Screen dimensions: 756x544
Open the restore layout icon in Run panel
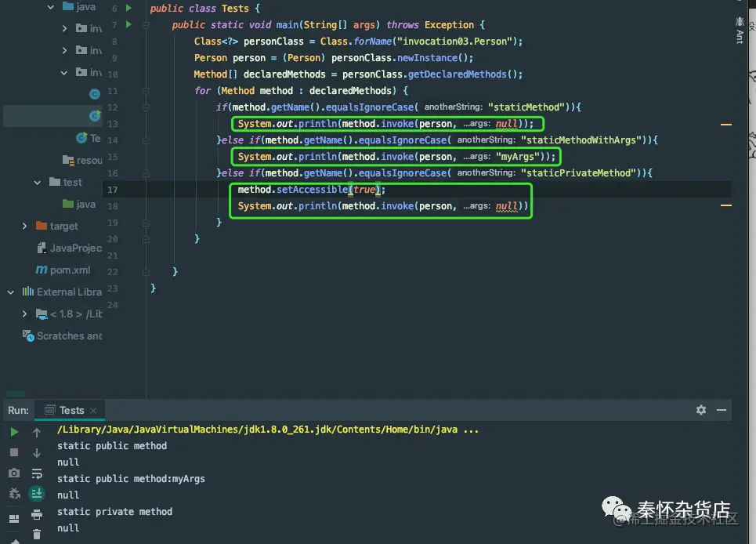point(14,518)
